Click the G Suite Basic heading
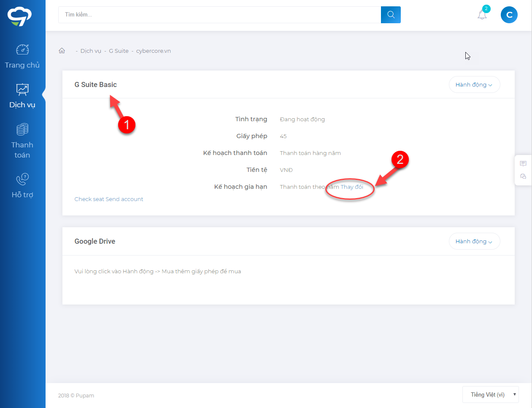Viewport: 532px width, 408px height. click(x=96, y=84)
